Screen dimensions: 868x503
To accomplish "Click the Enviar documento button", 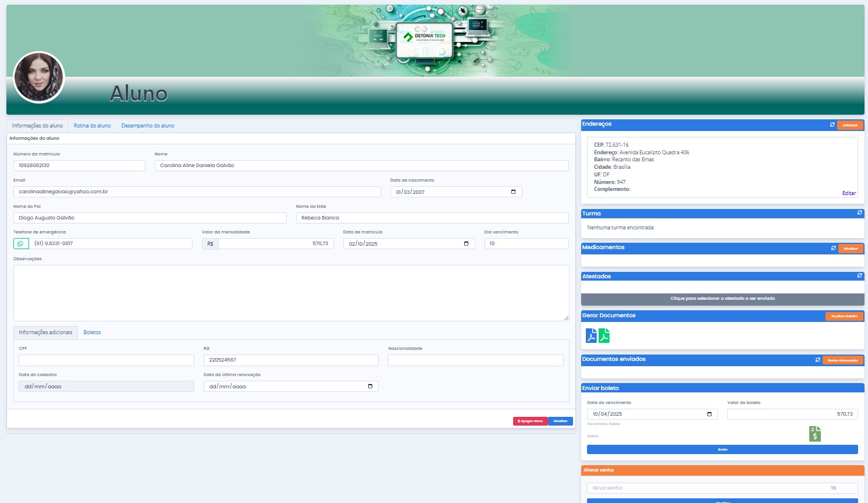I will point(843,360).
